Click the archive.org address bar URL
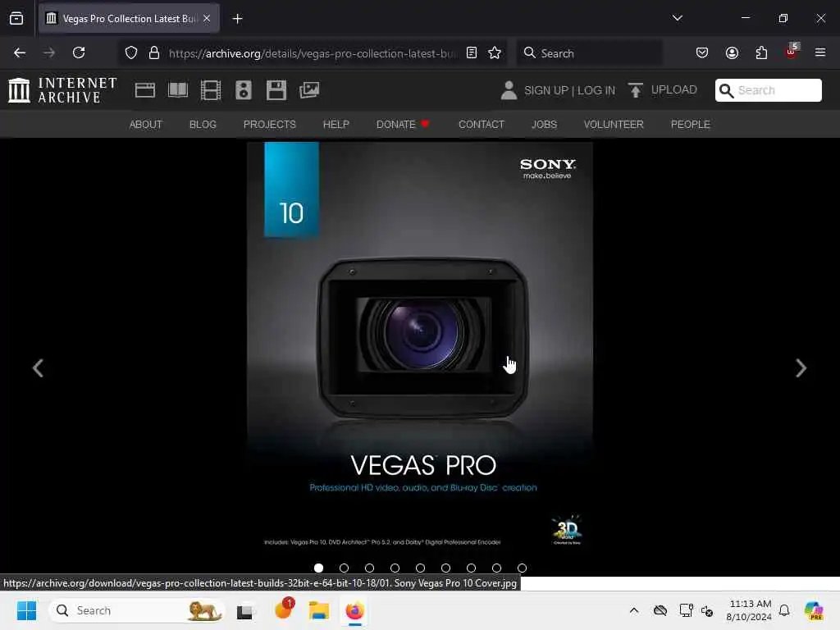 click(313, 53)
